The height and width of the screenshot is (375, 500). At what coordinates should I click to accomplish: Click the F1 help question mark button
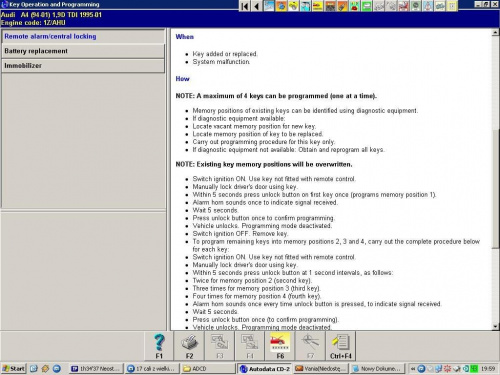pyautogui.click(x=159, y=346)
